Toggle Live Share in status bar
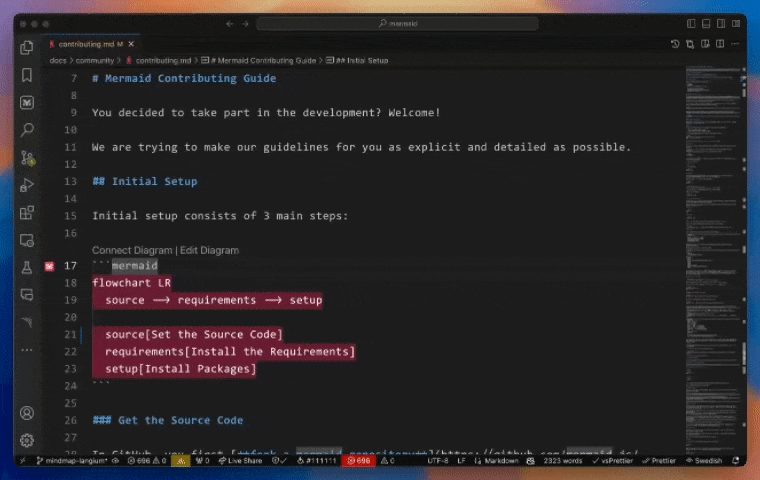760x480 pixels. coord(244,461)
